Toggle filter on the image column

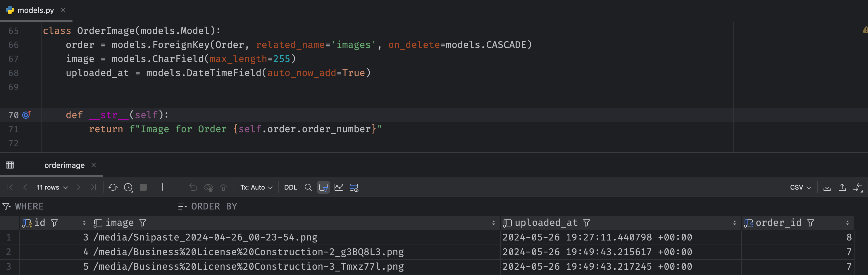click(x=143, y=223)
